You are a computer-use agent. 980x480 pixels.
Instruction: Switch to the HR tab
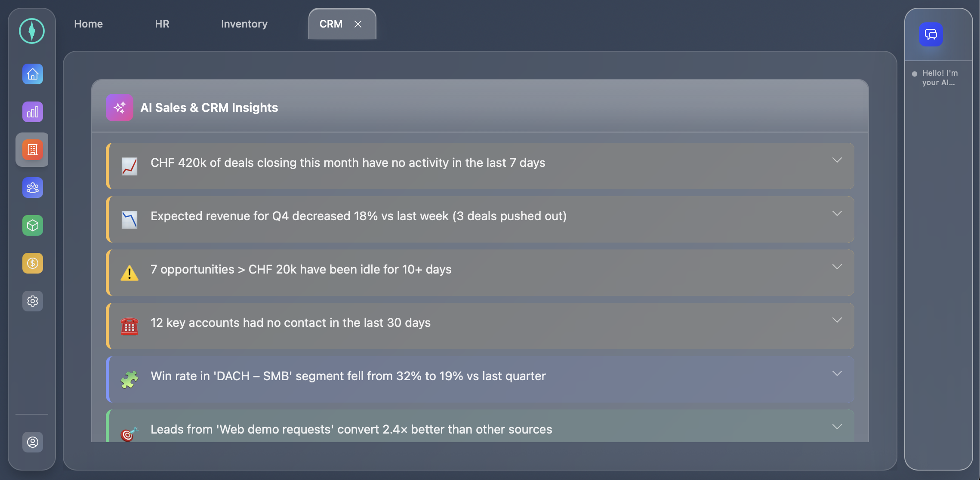(162, 24)
